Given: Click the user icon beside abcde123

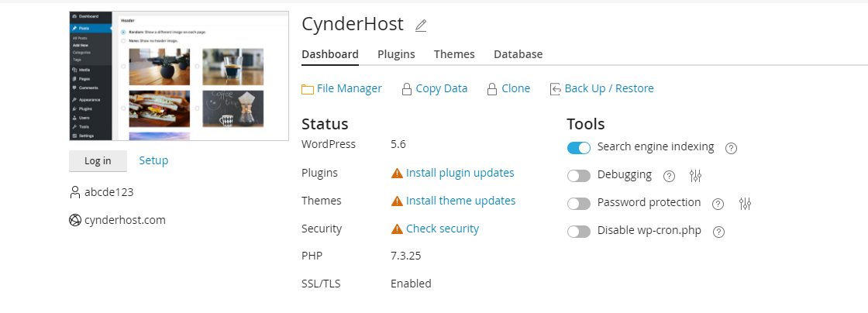Looking at the screenshot, I should pyautogui.click(x=74, y=192).
